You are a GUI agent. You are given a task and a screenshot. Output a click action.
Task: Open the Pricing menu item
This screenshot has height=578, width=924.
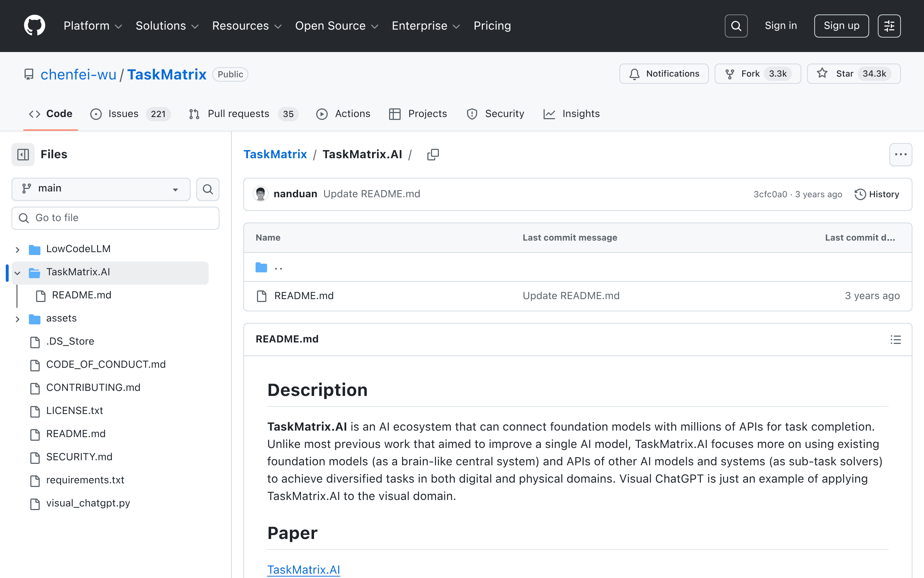[x=492, y=26]
